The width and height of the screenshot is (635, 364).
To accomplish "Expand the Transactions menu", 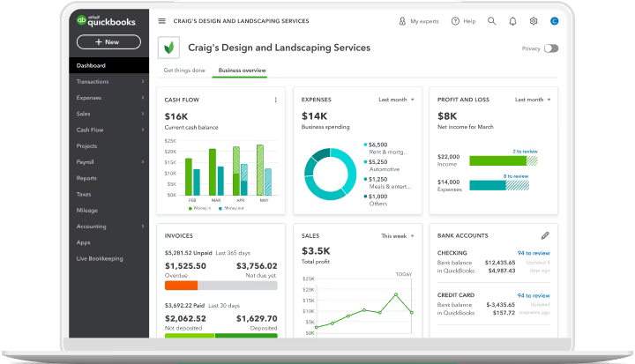I will (x=109, y=82).
